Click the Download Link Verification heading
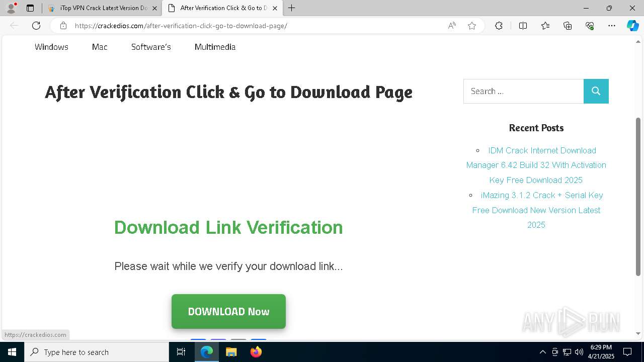The width and height of the screenshot is (644, 362). pyautogui.click(x=228, y=227)
